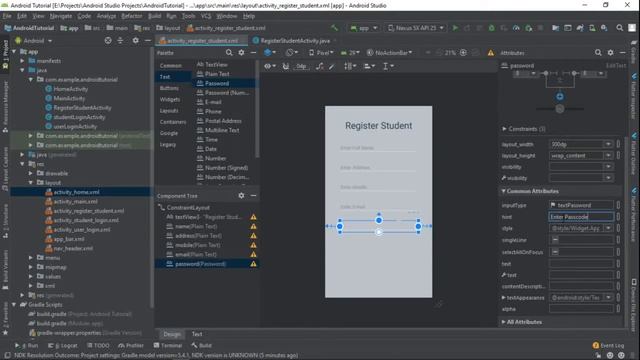Viewport: 640px width, 360px height.
Task: Toggle singleLine attribute checkbox
Action: [x=555, y=240]
